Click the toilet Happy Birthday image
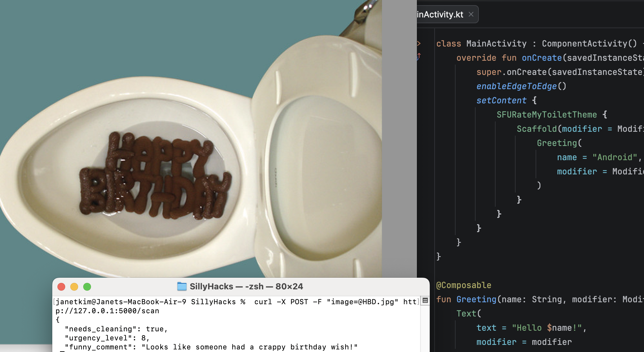Screen dimensions: 644x352 pyautogui.click(x=155, y=174)
